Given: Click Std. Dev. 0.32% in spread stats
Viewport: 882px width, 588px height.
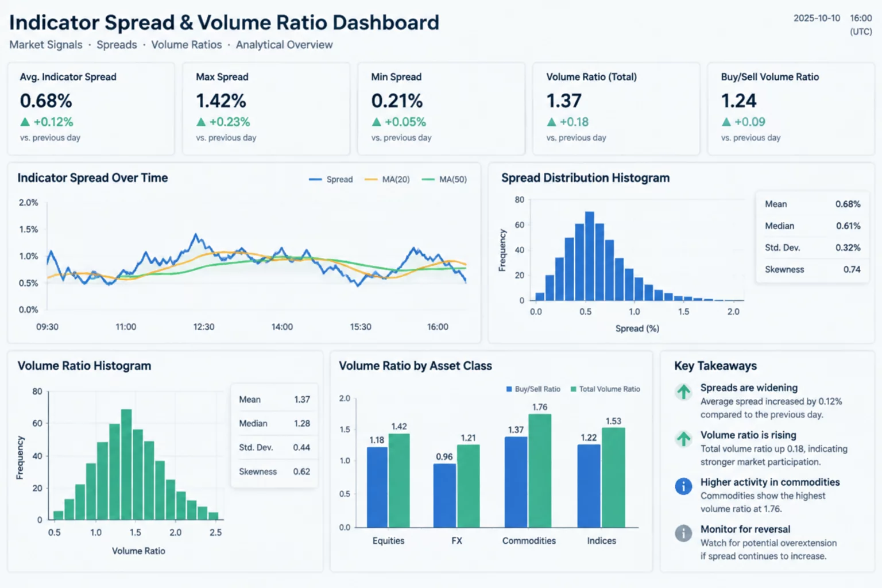Looking at the screenshot, I should pos(813,247).
